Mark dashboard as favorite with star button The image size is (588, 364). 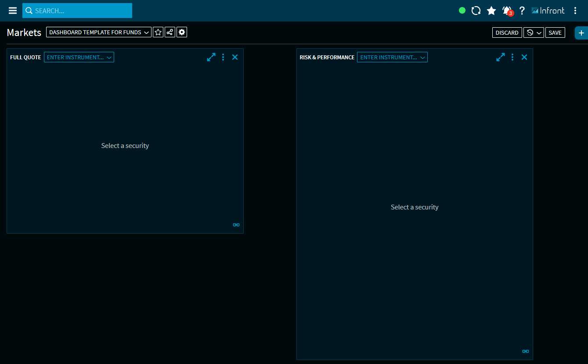pos(158,32)
